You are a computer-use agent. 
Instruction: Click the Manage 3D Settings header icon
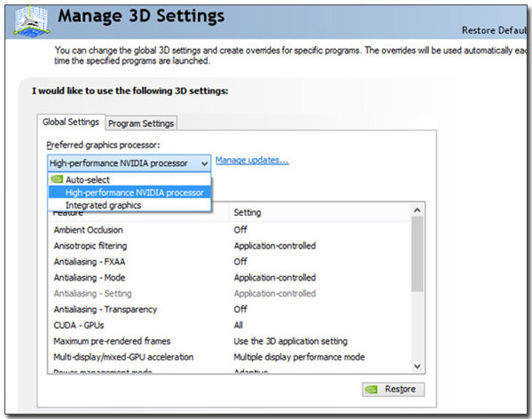pyautogui.click(x=30, y=18)
